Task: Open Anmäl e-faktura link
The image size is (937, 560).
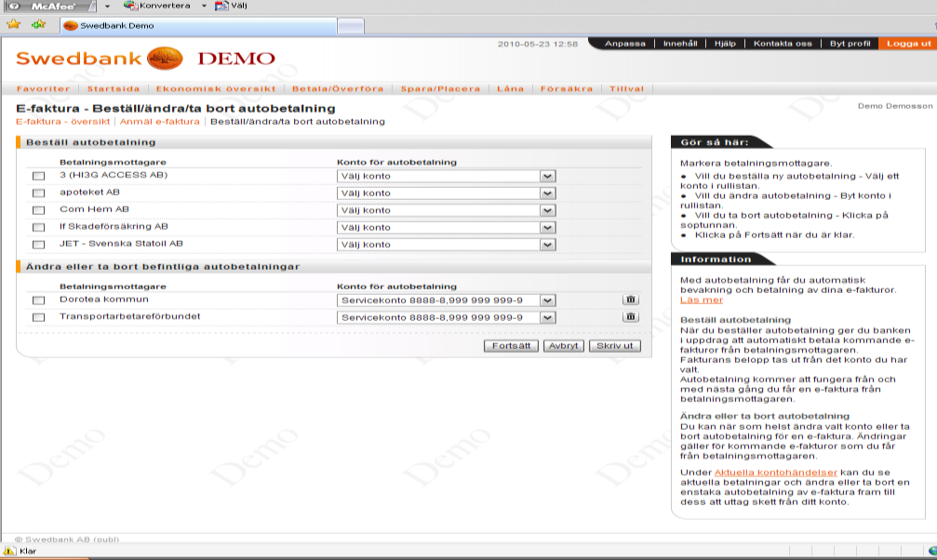Action: (x=159, y=121)
